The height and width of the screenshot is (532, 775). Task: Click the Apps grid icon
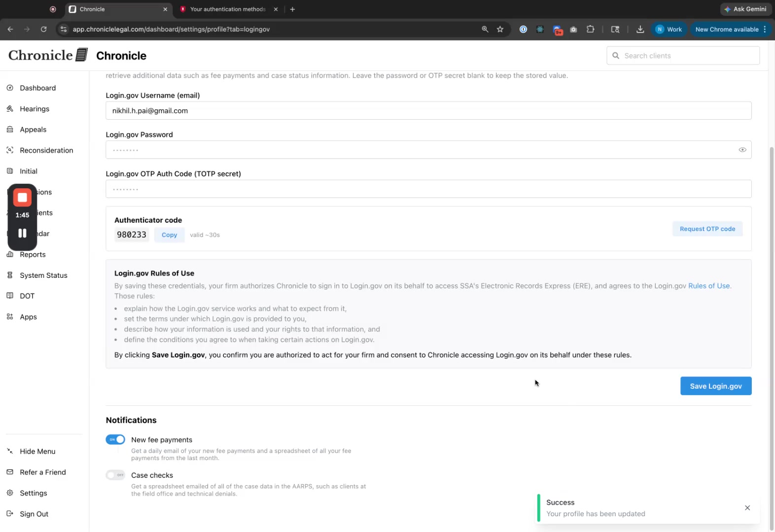pos(10,317)
